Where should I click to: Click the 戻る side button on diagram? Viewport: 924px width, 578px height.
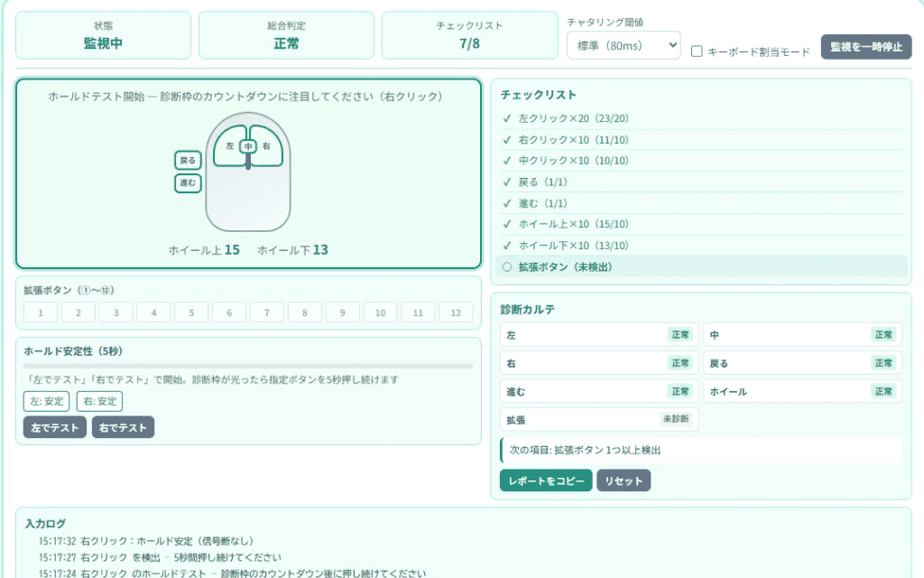pyautogui.click(x=188, y=161)
